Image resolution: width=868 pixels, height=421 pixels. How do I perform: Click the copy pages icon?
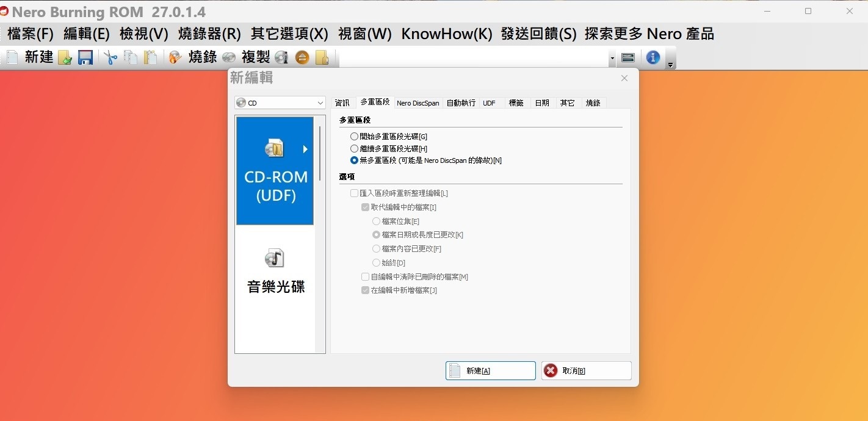point(131,57)
